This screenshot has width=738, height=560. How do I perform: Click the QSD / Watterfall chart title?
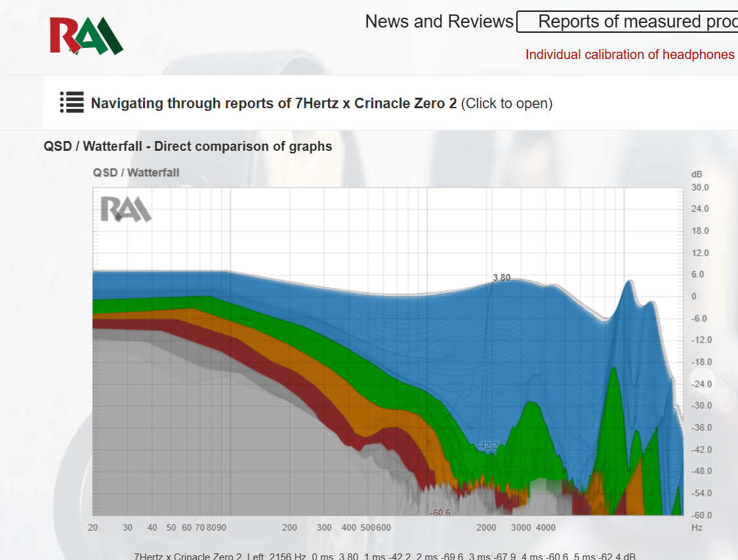136,172
